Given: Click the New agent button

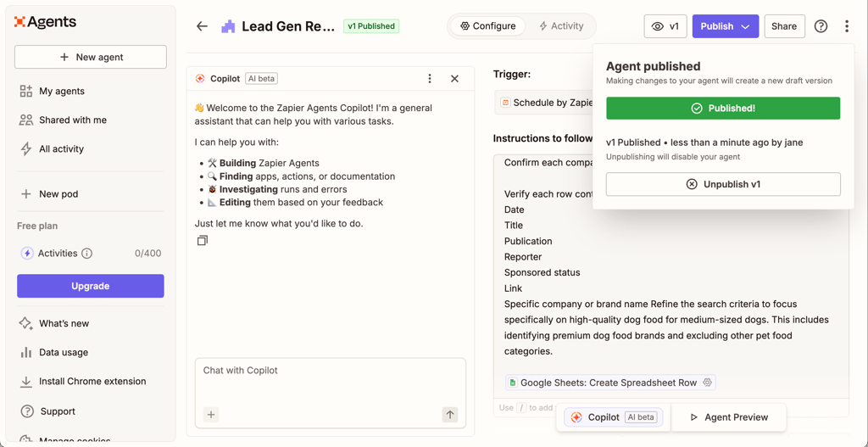Looking at the screenshot, I should click(x=90, y=57).
